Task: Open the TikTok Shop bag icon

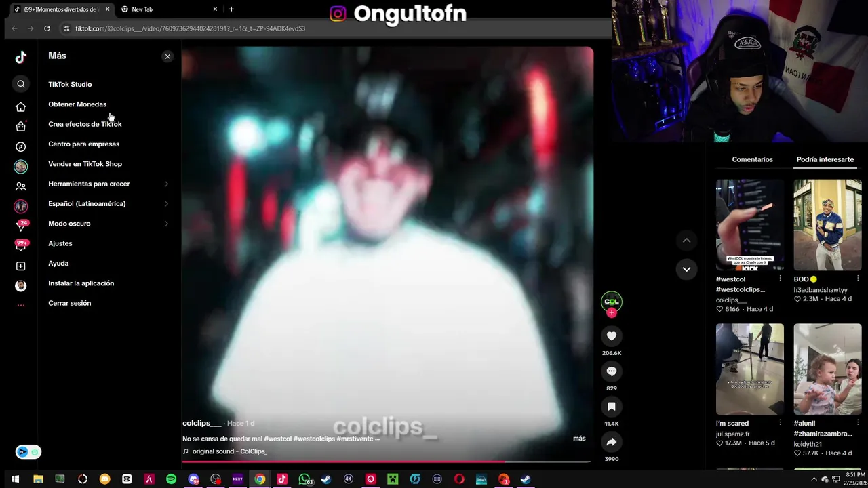Action: [21, 127]
